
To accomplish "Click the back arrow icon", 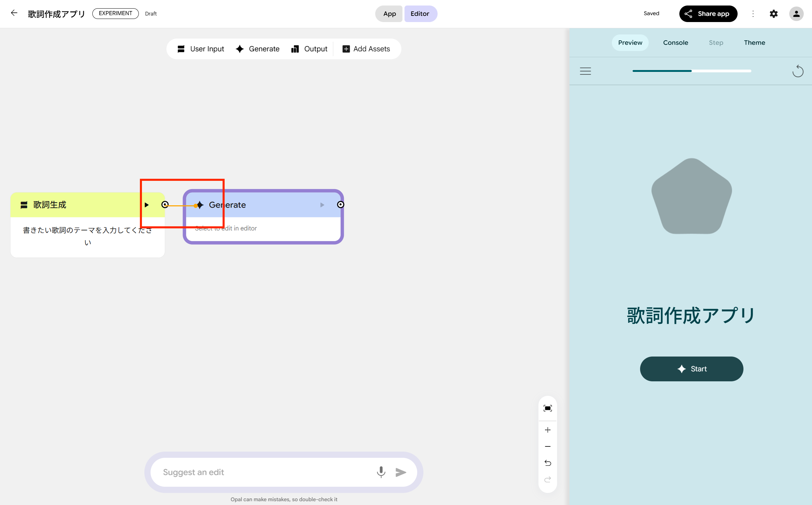I will tap(14, 13).
